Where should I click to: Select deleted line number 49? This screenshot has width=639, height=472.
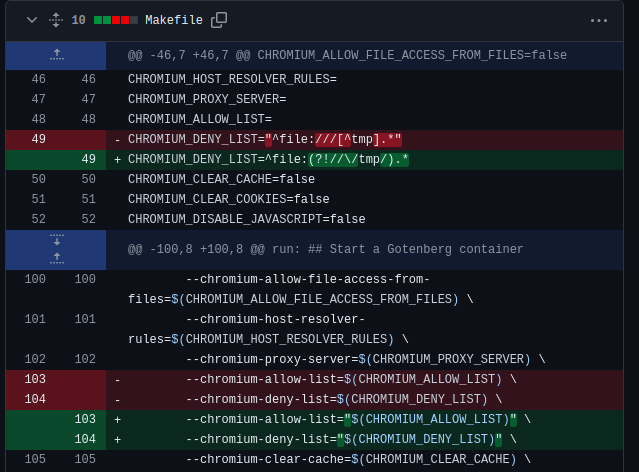click(x=38, y=139)
